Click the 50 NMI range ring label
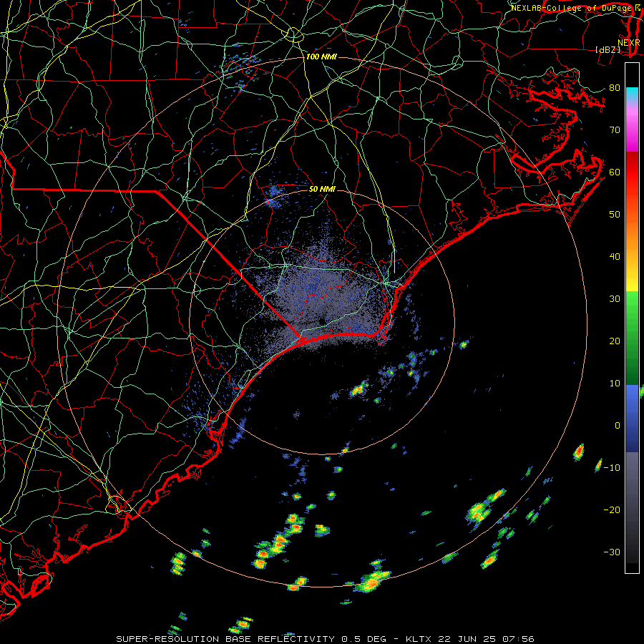This screenshot has height=644, width=644. [x=322, y=189]
